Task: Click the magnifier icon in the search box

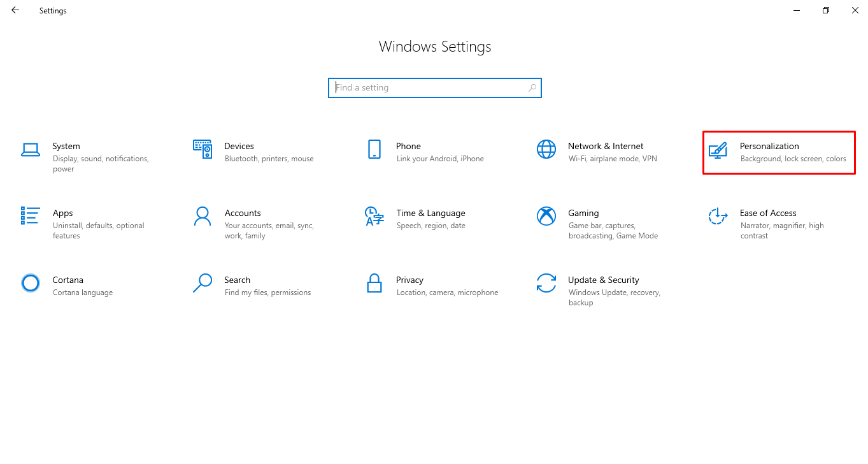Action: click(532, 88)
